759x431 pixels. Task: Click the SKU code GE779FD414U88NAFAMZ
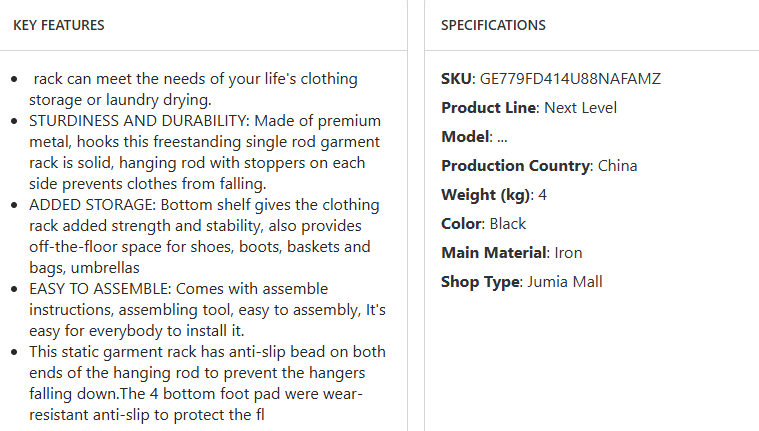pyautogui.click(x=570, y=79)
